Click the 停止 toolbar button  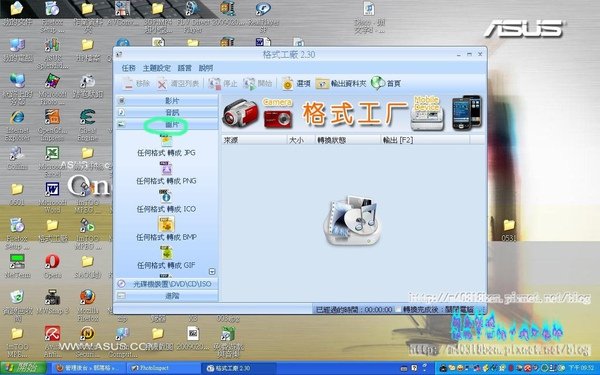pyautogui.click(x=223, y=83)
